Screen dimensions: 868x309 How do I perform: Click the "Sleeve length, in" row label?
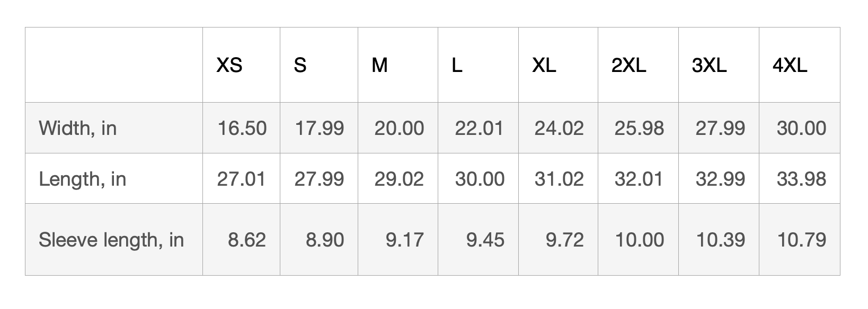pyautogui.click(x=111, y=240)
